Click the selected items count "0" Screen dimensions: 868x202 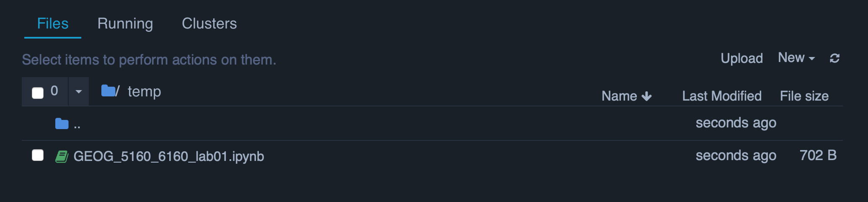(54, 91)
